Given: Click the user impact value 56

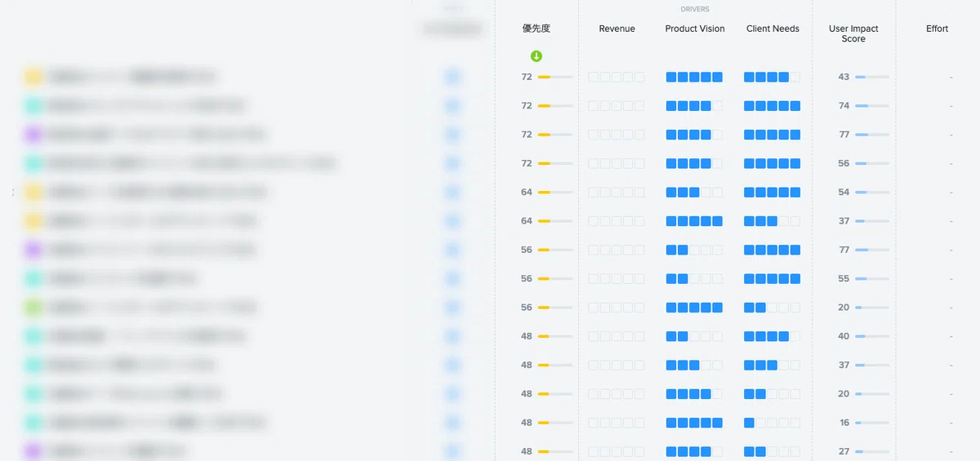Looking at the screenshot, I should click(x=844, y=164).
